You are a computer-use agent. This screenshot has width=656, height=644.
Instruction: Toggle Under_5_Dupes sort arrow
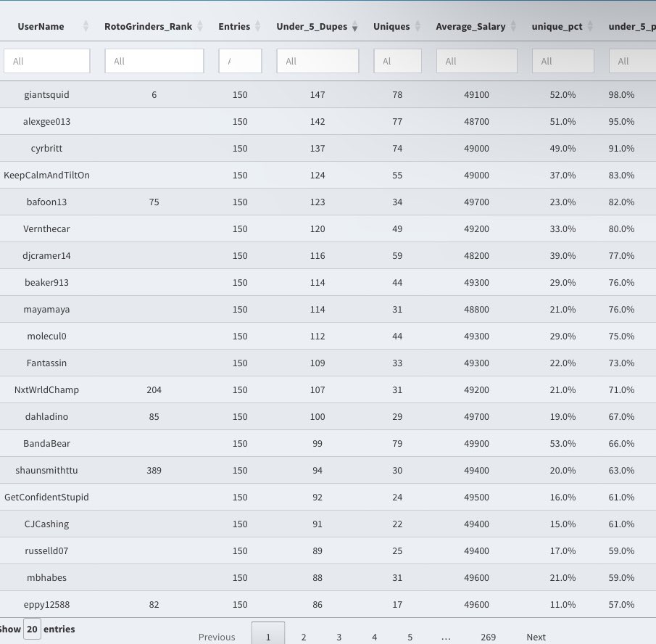[x=354, y=26]
